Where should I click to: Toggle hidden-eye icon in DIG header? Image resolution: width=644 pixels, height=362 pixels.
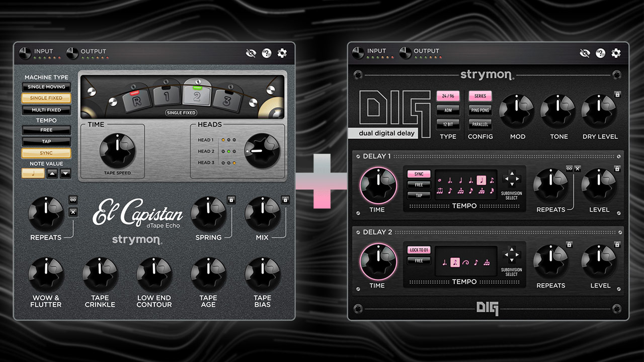pyautogui.click(x=584, y=53)
